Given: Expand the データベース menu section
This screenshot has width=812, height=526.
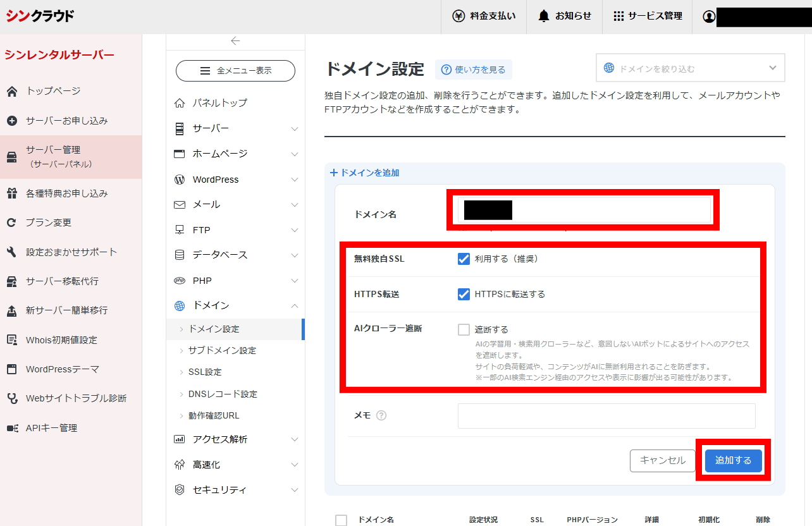Looking at the screenshot, I should pos(236,255).
